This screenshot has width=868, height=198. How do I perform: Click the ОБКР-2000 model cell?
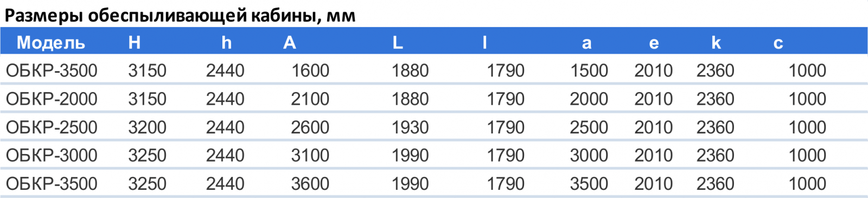[52, 99]
